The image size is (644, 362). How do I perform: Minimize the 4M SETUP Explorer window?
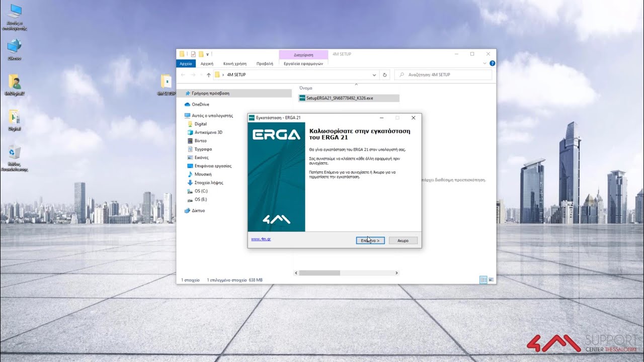pos(456,54)
